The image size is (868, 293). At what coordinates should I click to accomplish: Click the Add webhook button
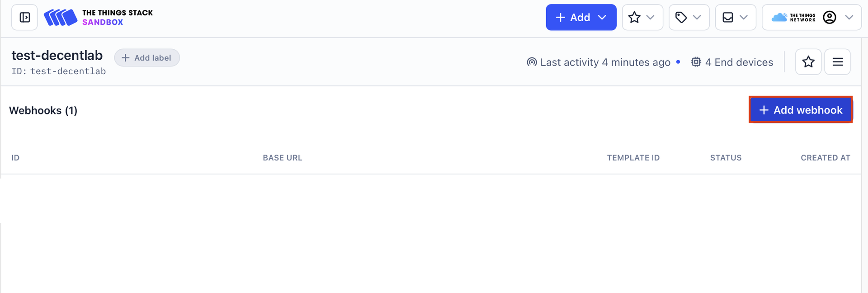(x=801, y=110)
